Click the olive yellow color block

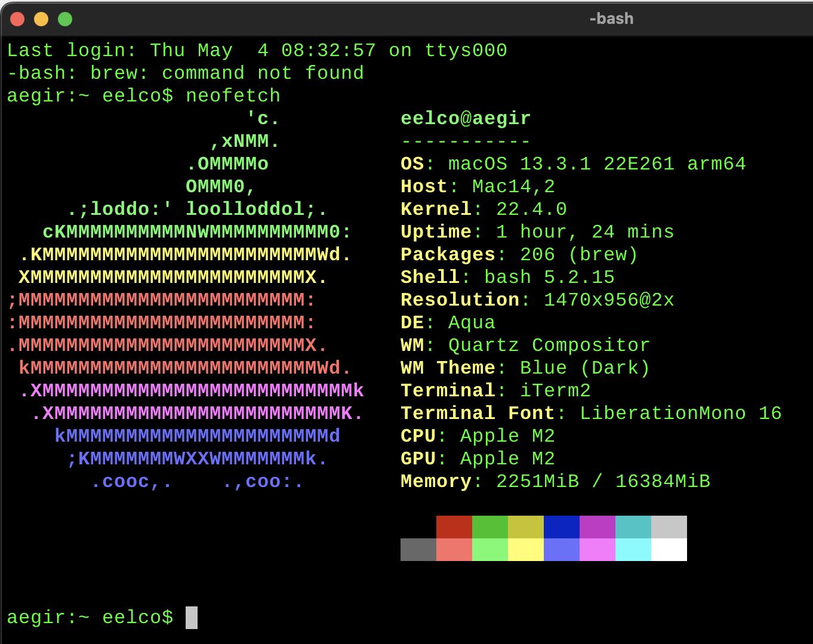pyautogui.click(x=526, y=527)
